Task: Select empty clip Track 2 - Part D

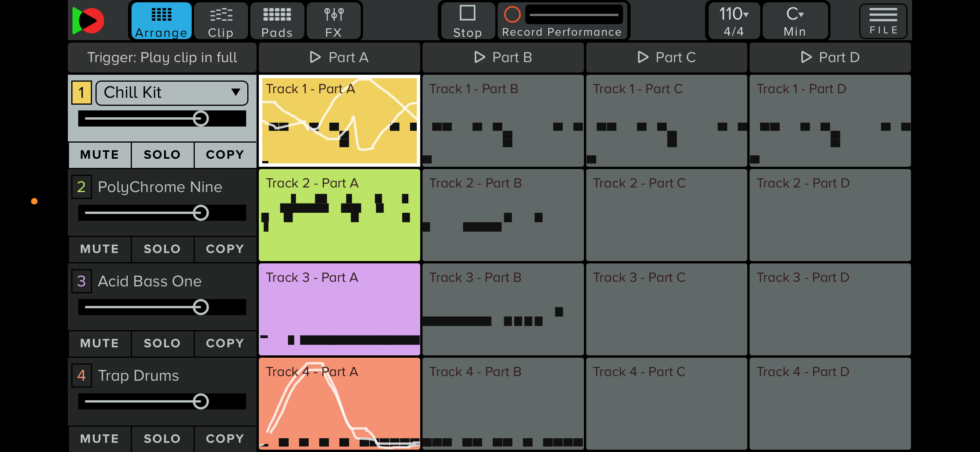Action: click(x=830, y=215)
